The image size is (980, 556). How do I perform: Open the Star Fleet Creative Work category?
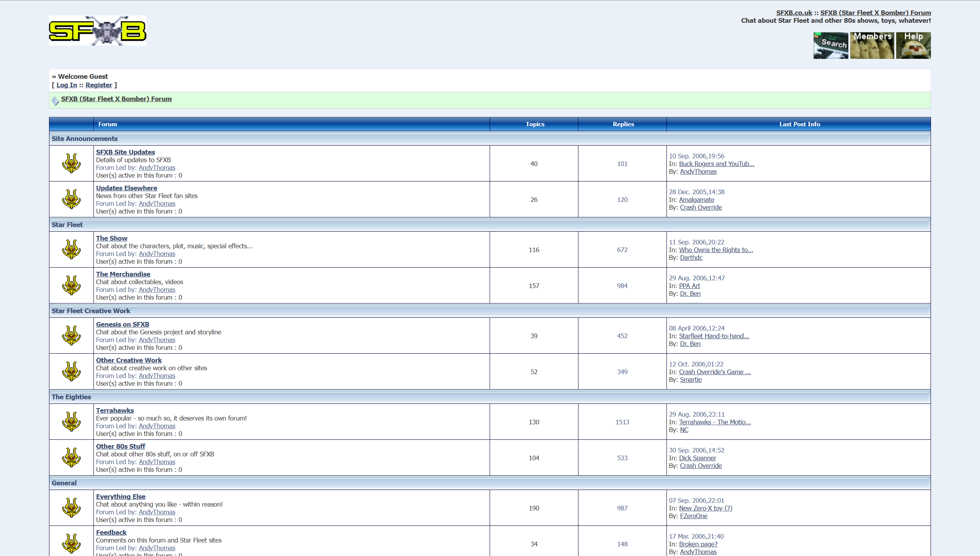pyautogui.click(x=91, y=311)
